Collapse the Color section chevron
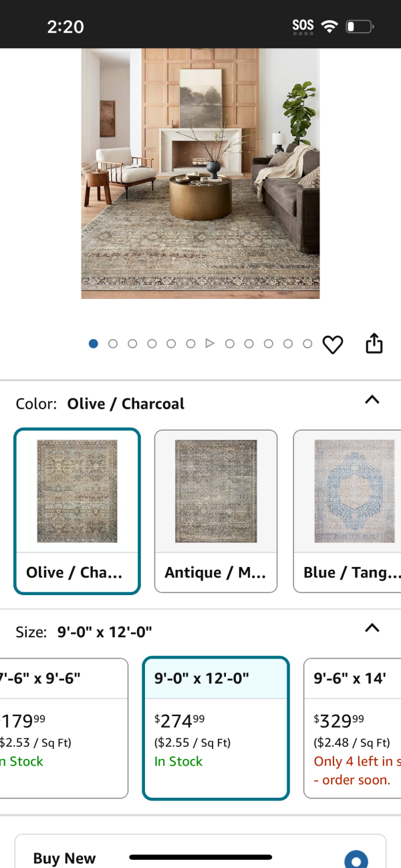Screen dimensions: 401x868 (x=372, y=400)
